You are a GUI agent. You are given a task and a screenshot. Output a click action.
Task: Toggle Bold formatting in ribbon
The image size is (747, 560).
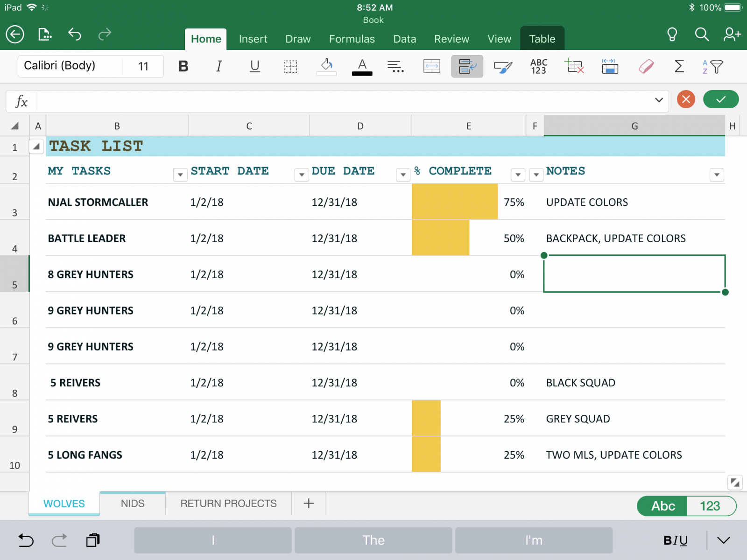pyautogui.click(x=183, y=66)
